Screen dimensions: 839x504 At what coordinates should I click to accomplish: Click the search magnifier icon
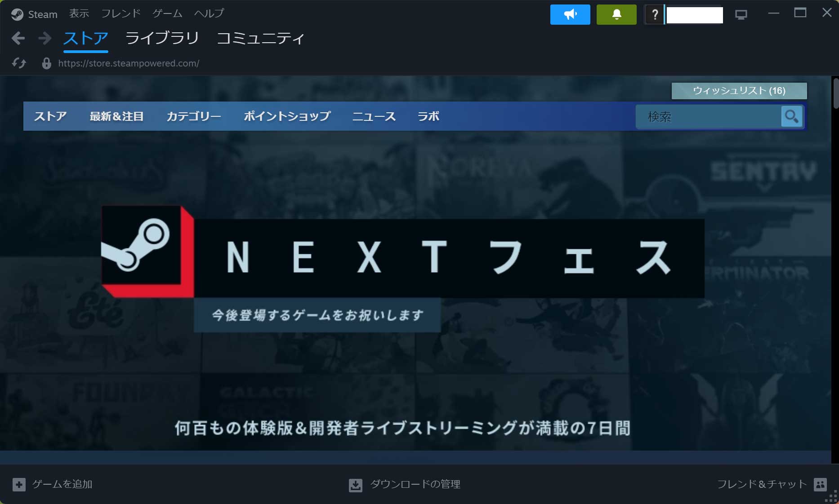pos(791,116)
